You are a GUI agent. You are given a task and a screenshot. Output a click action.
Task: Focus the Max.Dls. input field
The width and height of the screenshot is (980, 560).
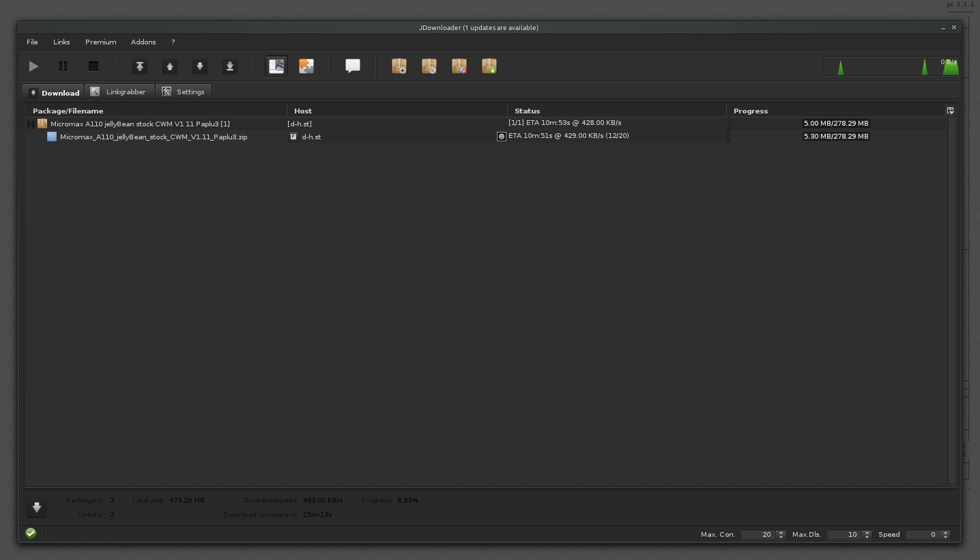pyautogui.click(x=844, y=535)
